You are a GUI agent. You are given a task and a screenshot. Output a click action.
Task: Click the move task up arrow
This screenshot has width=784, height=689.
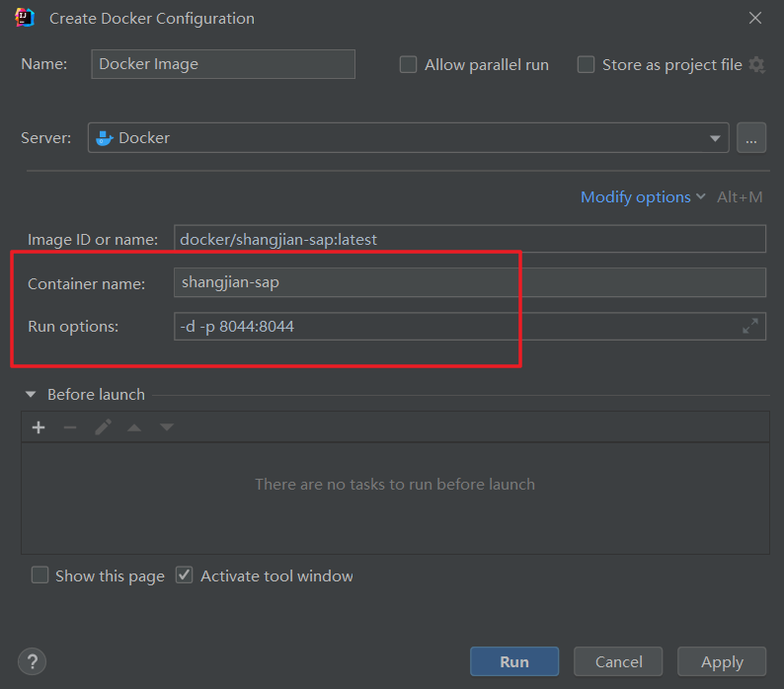[x=134, y=427]
